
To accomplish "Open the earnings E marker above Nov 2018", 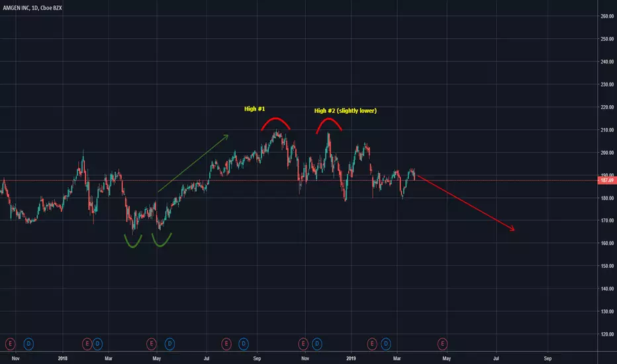I will coord(303,344).
